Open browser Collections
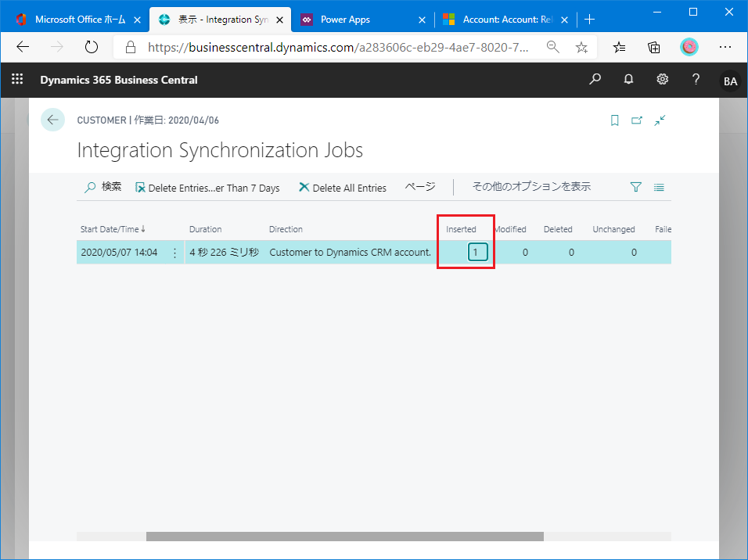This screenshot has width=748, height=560. pyautogui.click(x=653, y=47)
